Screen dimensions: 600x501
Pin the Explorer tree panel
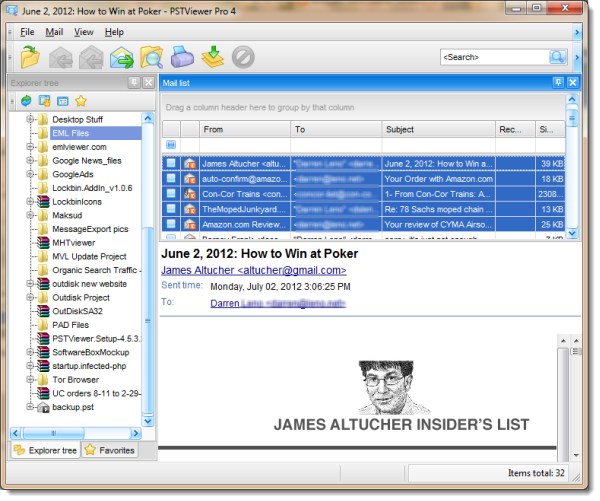134,83
